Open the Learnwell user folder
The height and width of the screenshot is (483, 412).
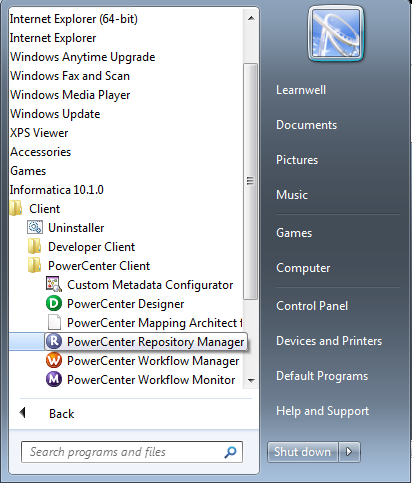tap(301, 90)
